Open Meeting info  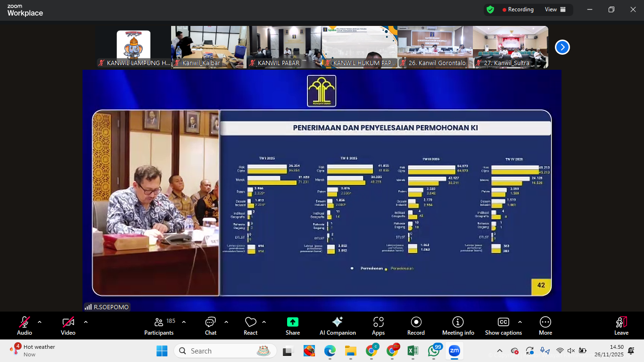pyautogui.click(x=458, y=326)
